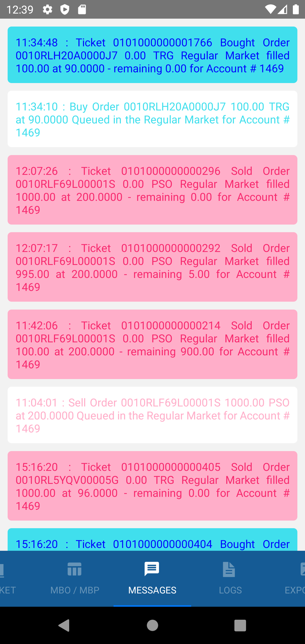Screen dimensions: 305x644
Task: Select the 11:42:06 PSO sold message
Action: [x=152, y=344]
